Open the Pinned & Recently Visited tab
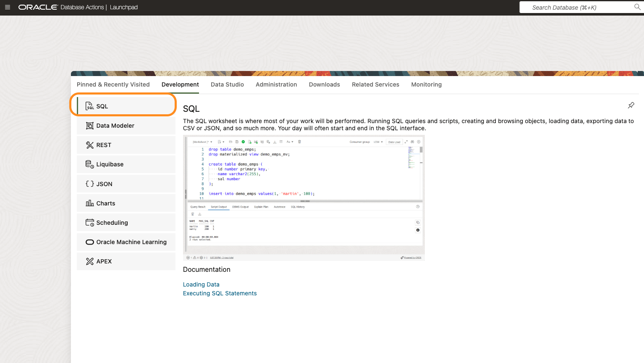This screenshot has width=644, height=363. coord(113,84)
